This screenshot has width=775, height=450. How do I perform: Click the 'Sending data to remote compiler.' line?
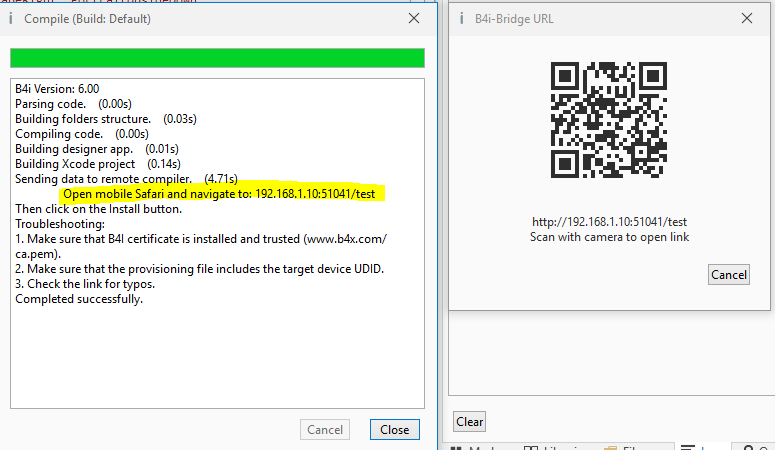[126, 179]
